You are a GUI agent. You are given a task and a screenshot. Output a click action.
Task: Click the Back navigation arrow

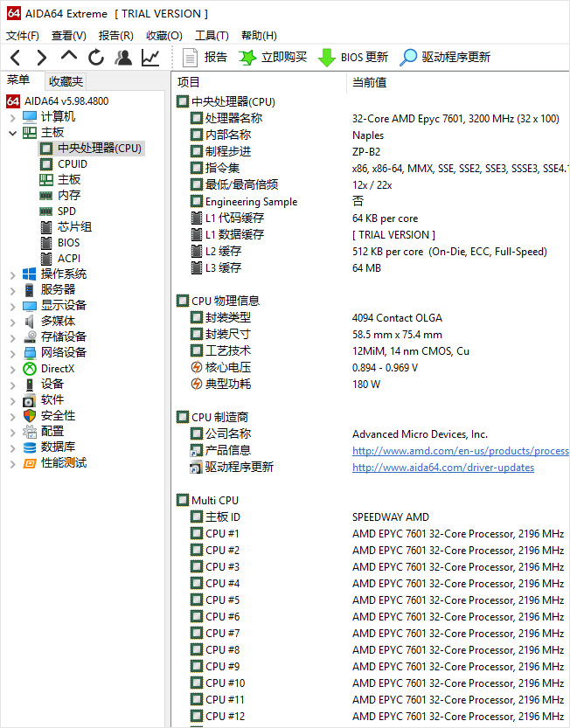[x=16, y=58]
